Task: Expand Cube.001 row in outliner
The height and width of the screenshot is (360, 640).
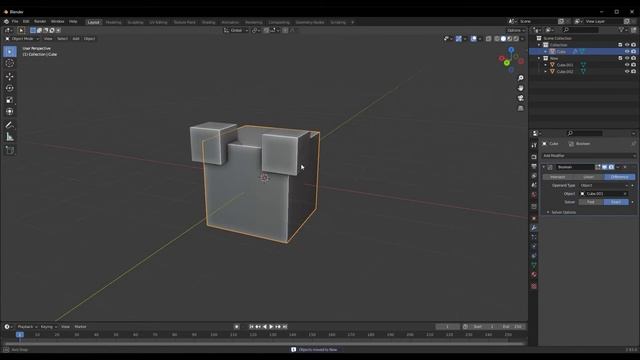Action: pyautogui.click(x=546, y=65)
